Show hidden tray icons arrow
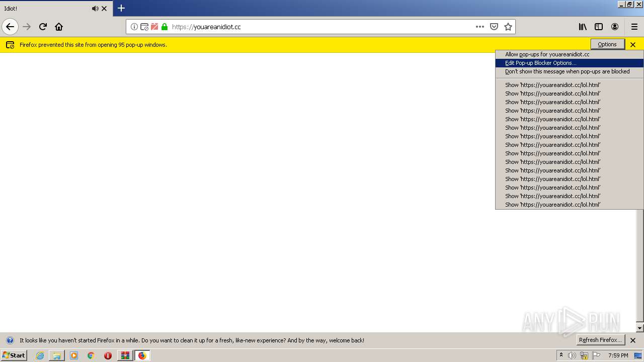Viewport: 644px width, 362px height. click(x=561, y=355)
